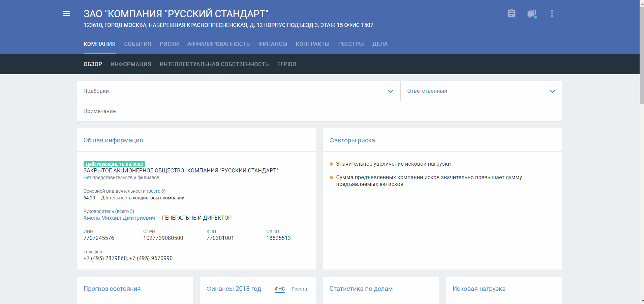Image resolution: width=644 pixels, height=304 pixels.
Task: Open the ЕГРЮЛ sub-tab
Action: coord(287,64)
